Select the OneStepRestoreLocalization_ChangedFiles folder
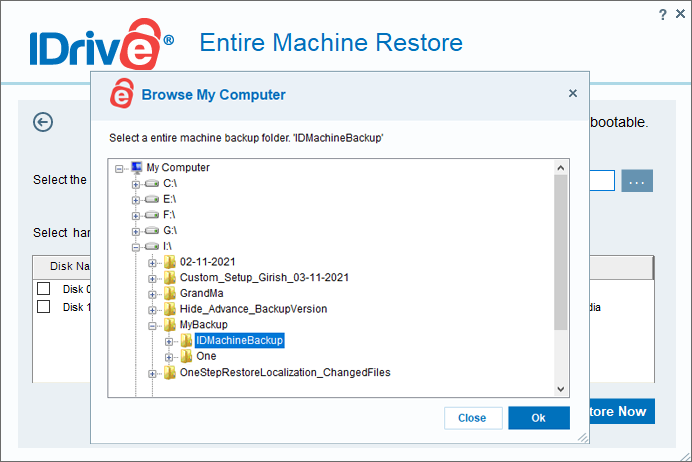Image resolution: width=692 pixels, height=462 pixels. pyautogui.click(x=284, y=373)
